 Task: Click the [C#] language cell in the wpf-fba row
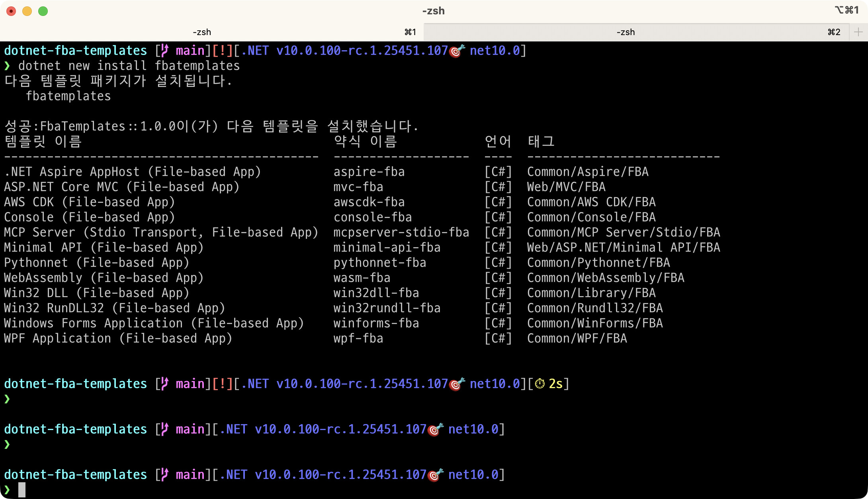tap(498, 338)
